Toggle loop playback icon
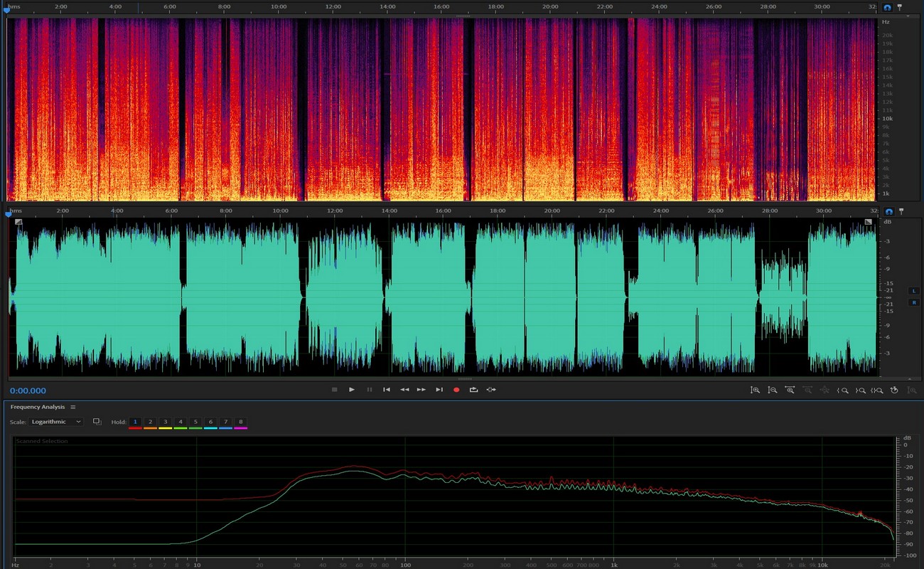Viewport: 924px width, 569px height. coord(473,390)
